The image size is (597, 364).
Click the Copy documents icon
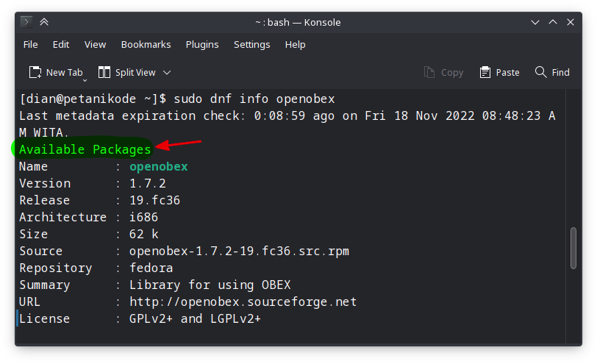pyautogui.click(x=429, y=72)
